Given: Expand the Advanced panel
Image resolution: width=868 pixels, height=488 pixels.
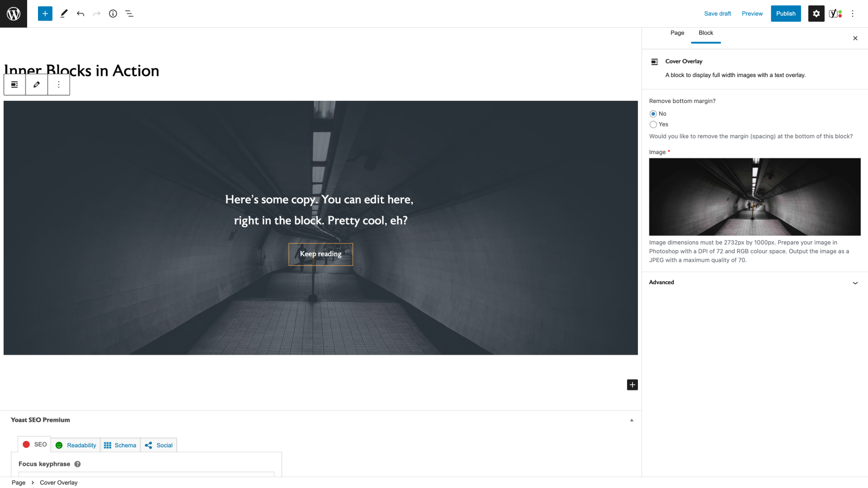Looking at the screenshot, I should pyautogui.click(x=754, y=282).
